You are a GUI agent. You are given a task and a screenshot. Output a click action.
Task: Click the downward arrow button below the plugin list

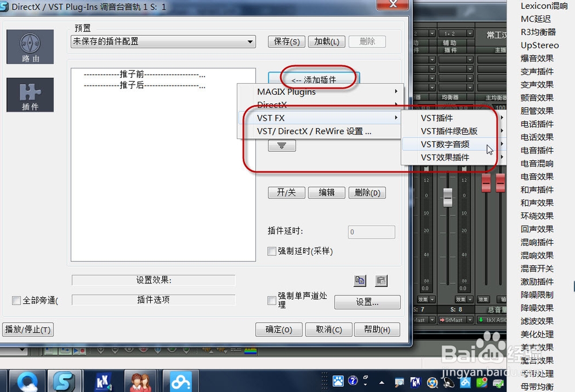click(x=281, y=145)
